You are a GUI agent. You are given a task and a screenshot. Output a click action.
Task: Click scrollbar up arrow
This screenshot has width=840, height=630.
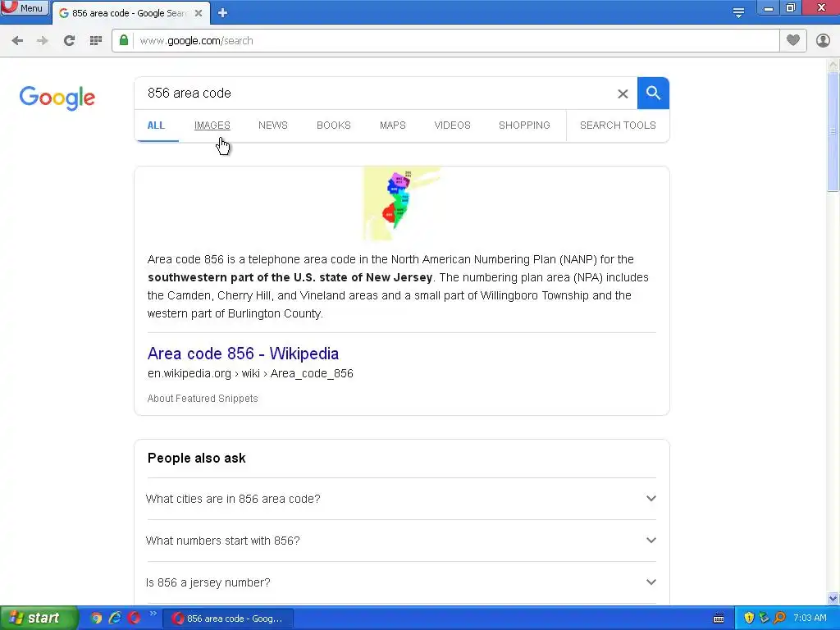coord(833,65)
